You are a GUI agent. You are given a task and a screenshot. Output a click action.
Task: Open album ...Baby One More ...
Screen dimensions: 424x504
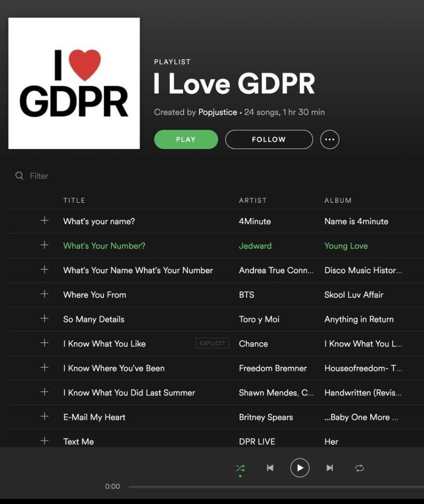tap(361, 417)
